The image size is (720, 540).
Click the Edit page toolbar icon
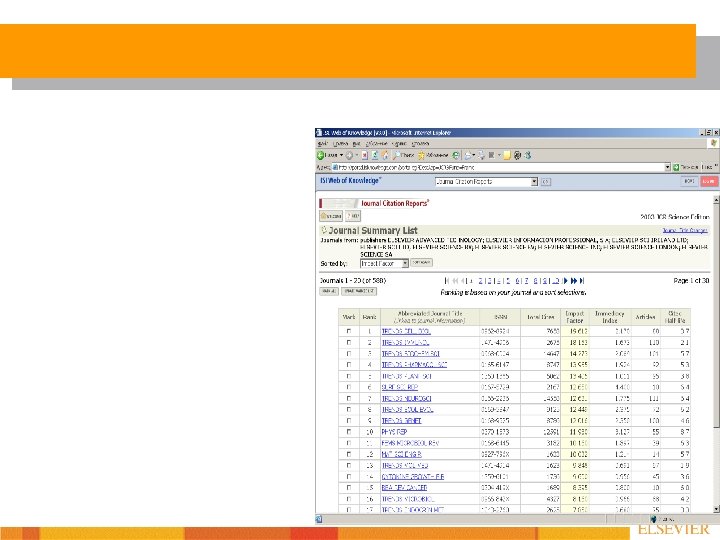[x=491, y=155]
